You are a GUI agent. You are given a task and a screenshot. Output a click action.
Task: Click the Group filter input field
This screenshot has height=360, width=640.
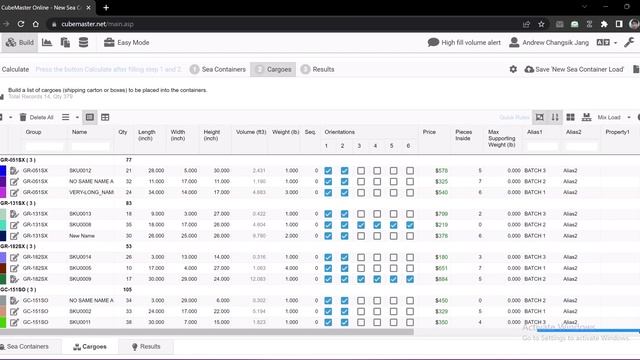tap(44, 146)
